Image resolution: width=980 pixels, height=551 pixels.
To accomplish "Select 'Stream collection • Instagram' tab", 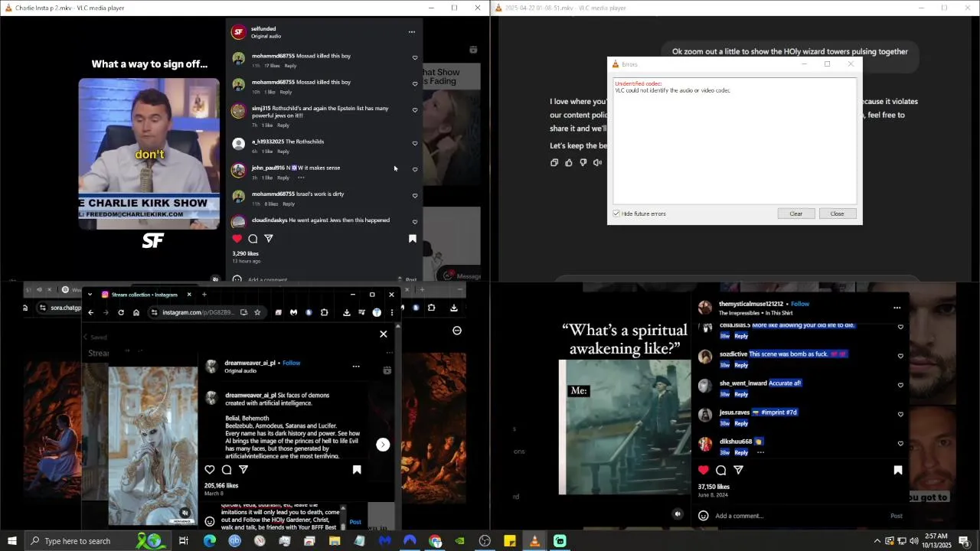I will pyautogui.click(x=145, y=295).
